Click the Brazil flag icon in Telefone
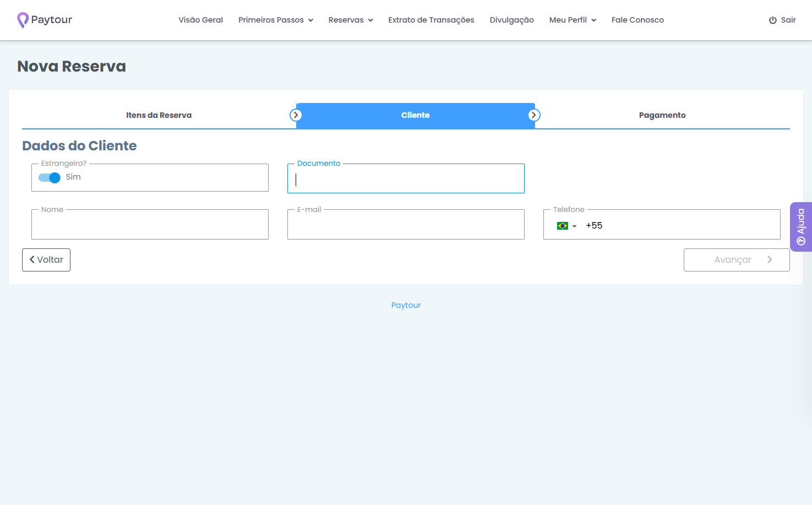The height and width of the screenshot is (505, 812). (563, 226)
